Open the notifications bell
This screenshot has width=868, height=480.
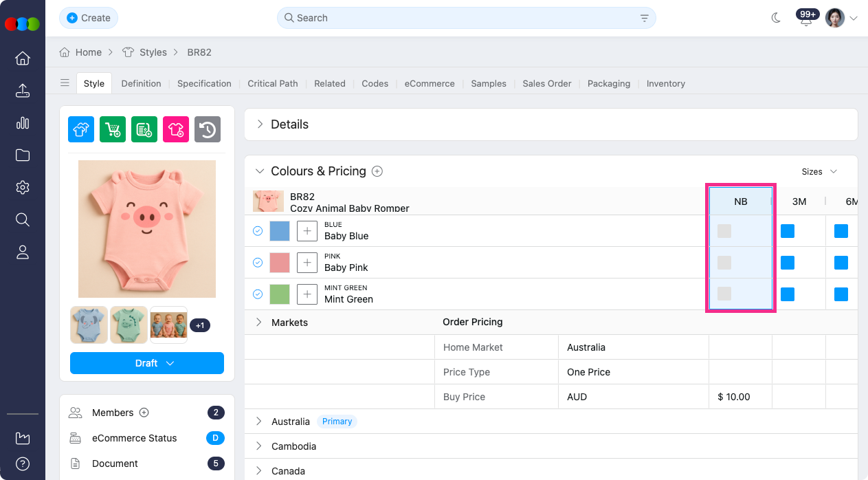click(x=806, y=19)
